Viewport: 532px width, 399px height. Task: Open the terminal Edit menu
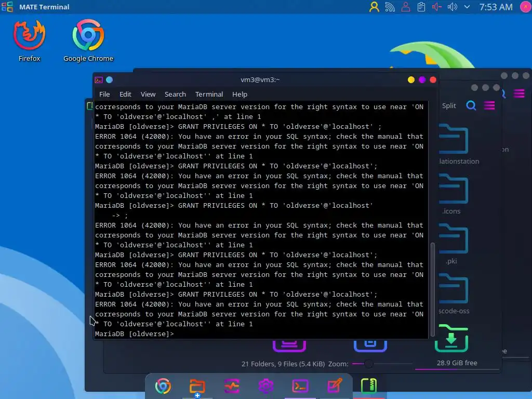tap(125, 95)
